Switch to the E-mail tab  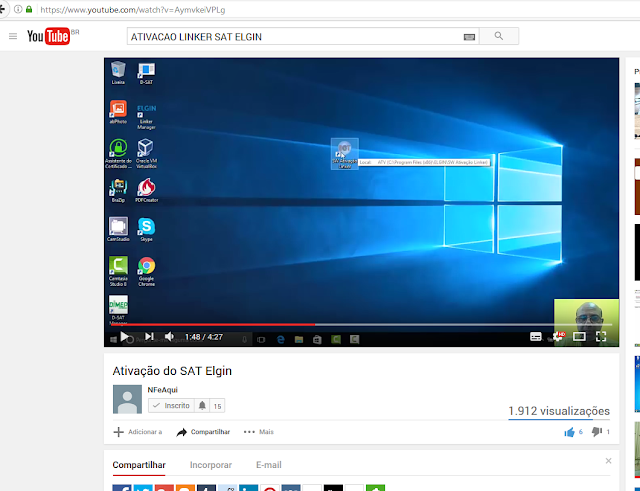coord(269,465)
